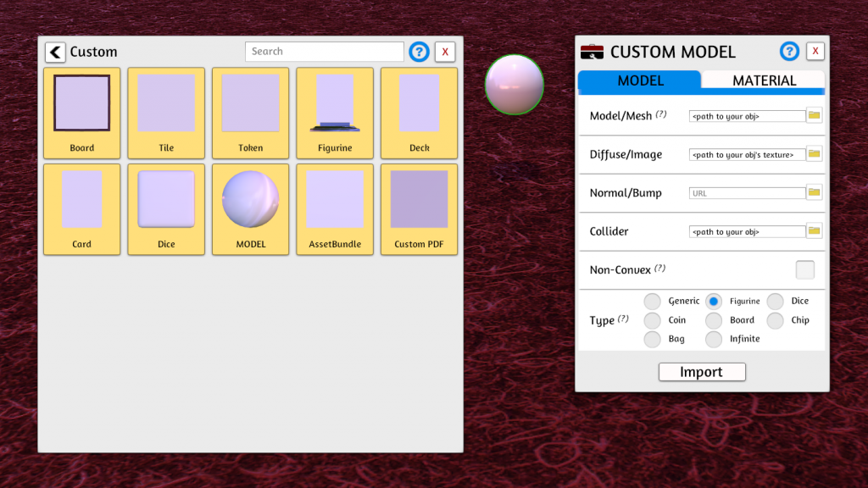Switch to the MODEL tab
This screenshot has height=488, width=868.
point(640,80)
